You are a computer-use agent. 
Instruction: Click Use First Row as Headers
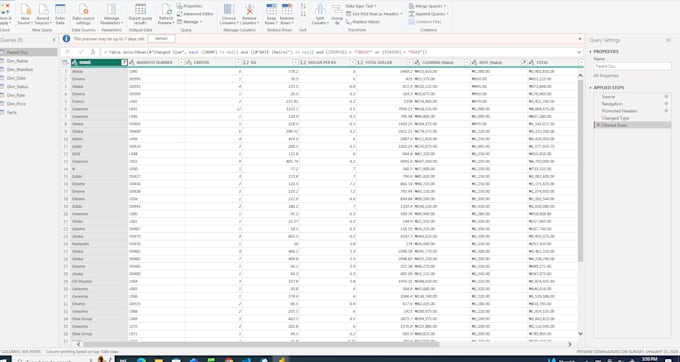(374, 14)
